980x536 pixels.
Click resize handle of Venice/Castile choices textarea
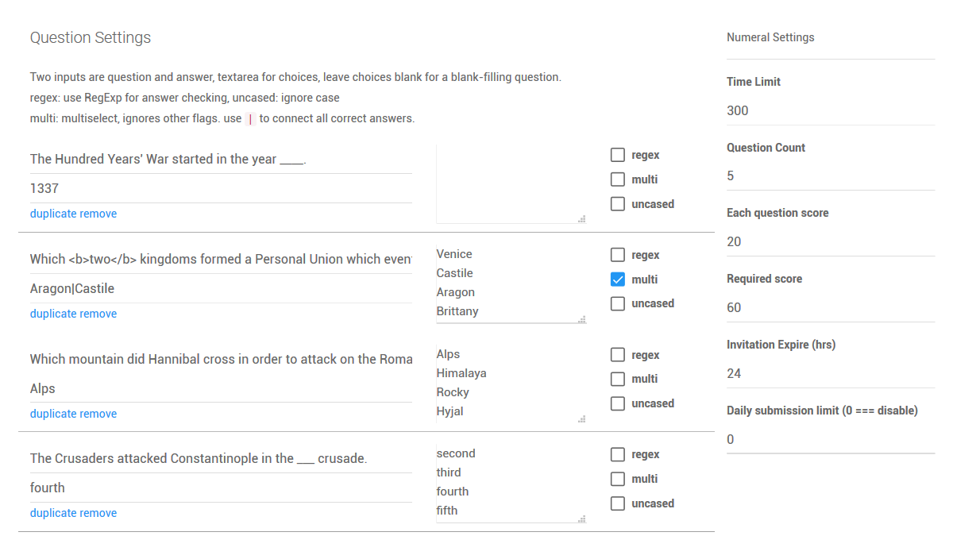[582, 319]
